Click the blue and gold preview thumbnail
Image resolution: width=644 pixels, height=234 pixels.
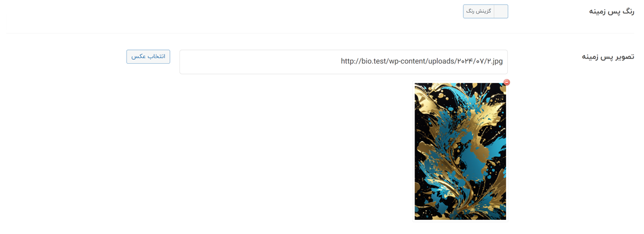(x=460, y=151)
